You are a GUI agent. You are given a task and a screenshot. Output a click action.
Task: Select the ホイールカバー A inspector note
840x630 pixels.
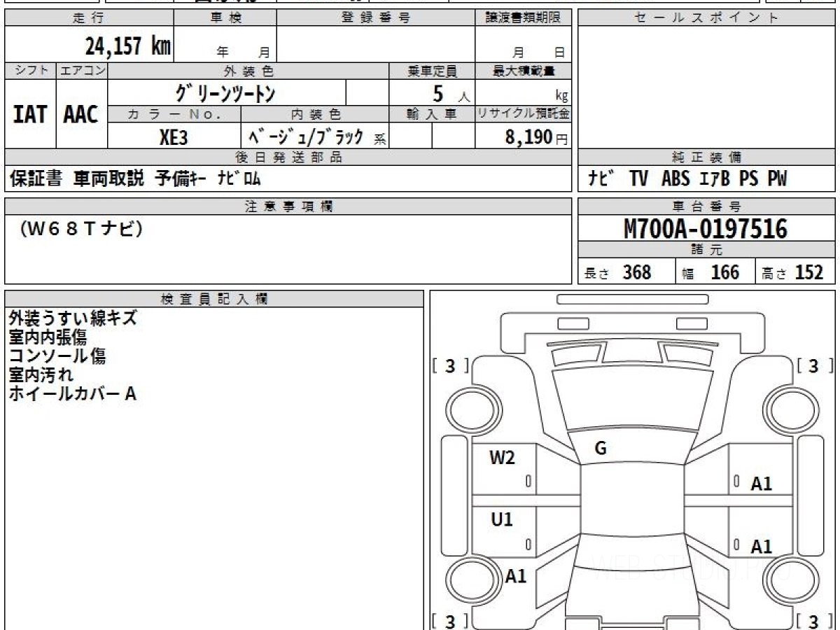pyautogui.click(x=72, y=393)
